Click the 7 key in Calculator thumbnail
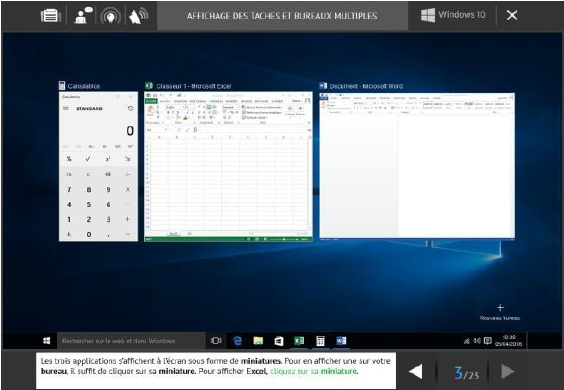 69,190
